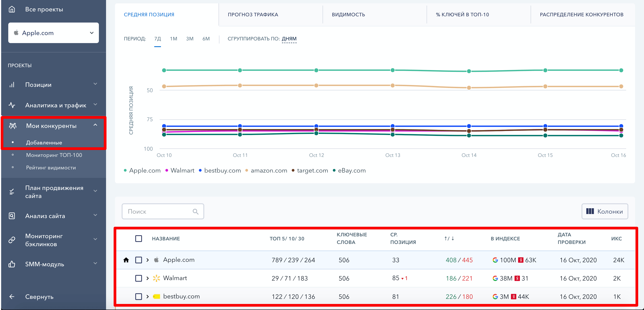Viewport: 644px width, 310px height.
Task: Expand the Walmart row details chevron
Action: (148, 278)
